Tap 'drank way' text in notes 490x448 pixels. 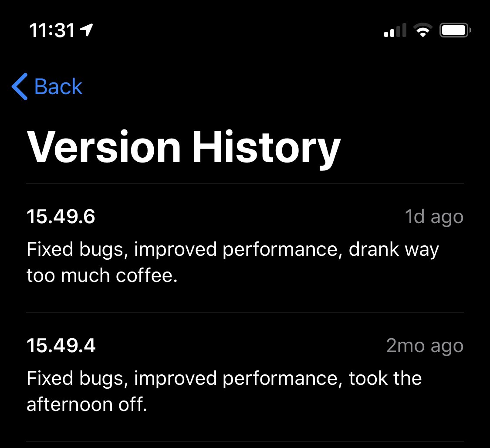click(394, 250)
